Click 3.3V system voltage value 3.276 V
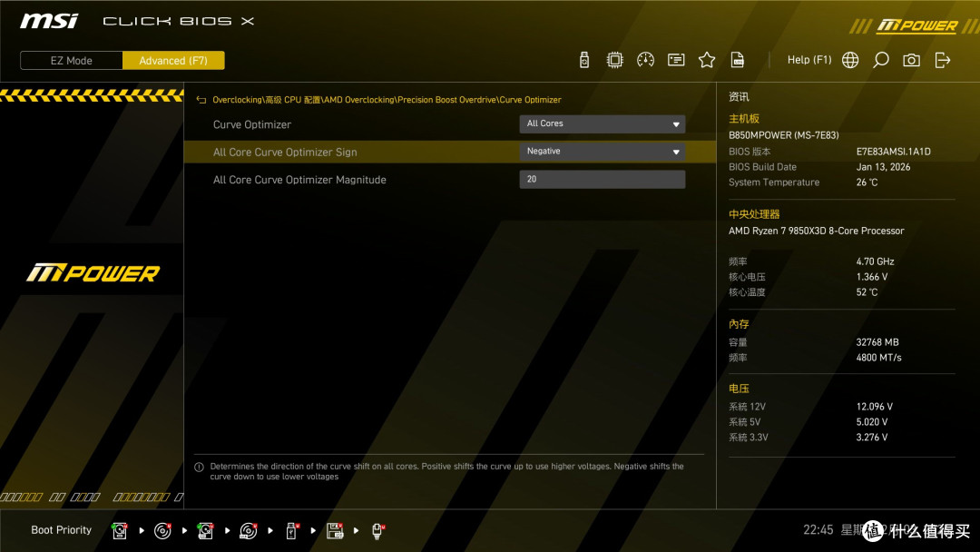This screenshot has width=980, height=552. (872, 438)
